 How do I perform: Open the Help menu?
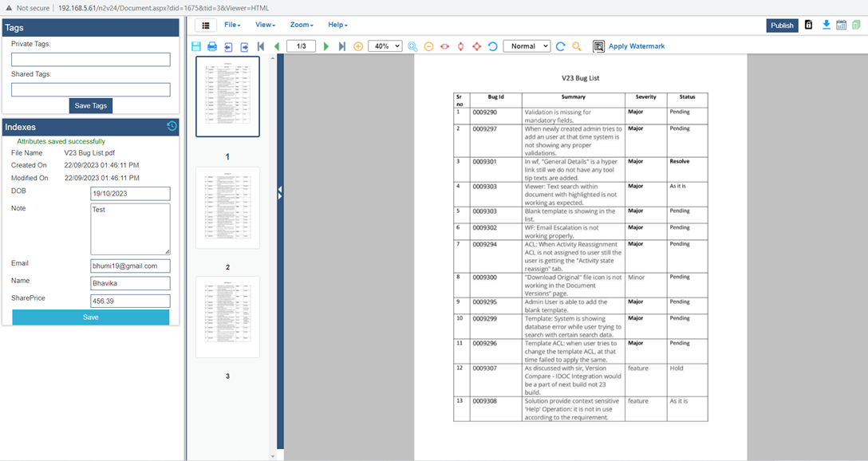coord(337,26)
